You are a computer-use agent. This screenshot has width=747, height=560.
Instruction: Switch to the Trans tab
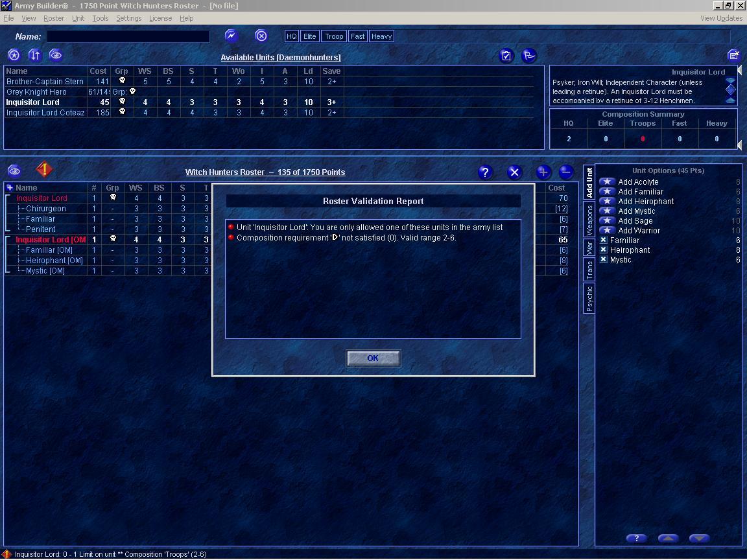(x=589, y=270)
